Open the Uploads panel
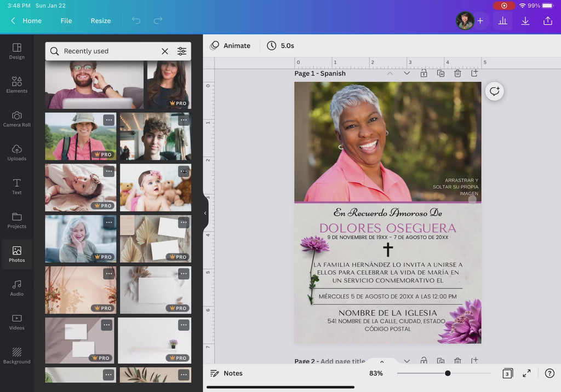 click(17, 153)
